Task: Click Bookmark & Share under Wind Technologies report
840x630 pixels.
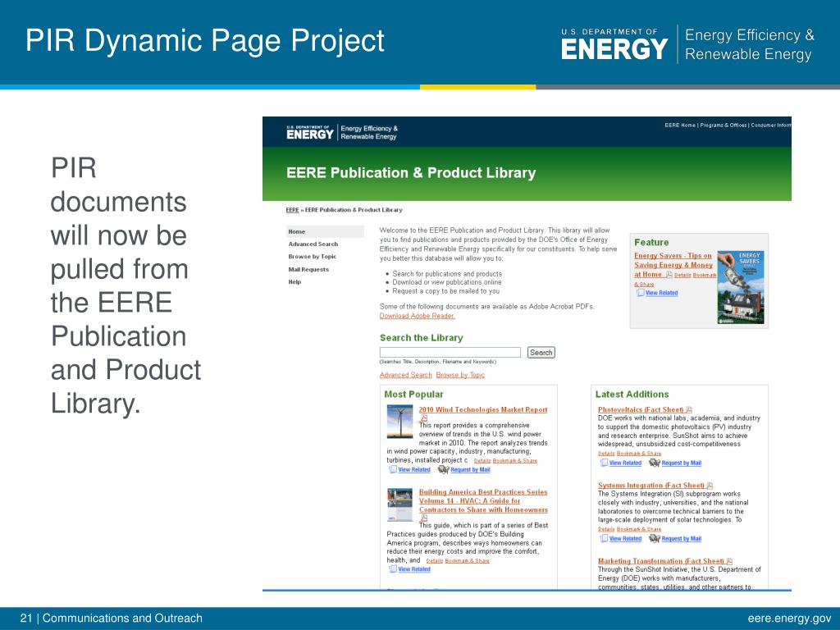Action: [x=514, y=461]
